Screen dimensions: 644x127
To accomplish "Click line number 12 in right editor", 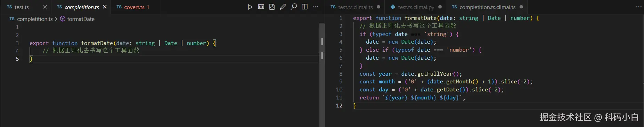I will click(339, 105).
